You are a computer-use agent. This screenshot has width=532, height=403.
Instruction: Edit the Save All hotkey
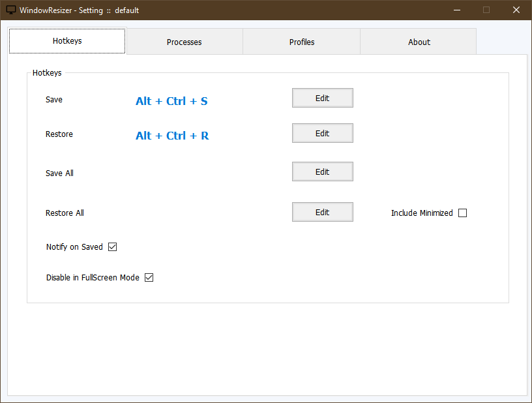[x=322, y=172]
